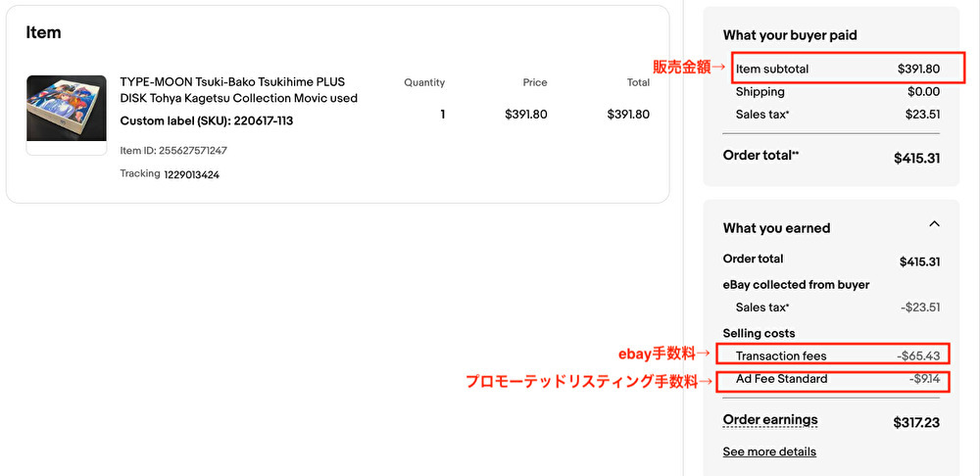Click the Item subtotal label
This screenshot has width=980, height=476.
click(x=772, y=69)
